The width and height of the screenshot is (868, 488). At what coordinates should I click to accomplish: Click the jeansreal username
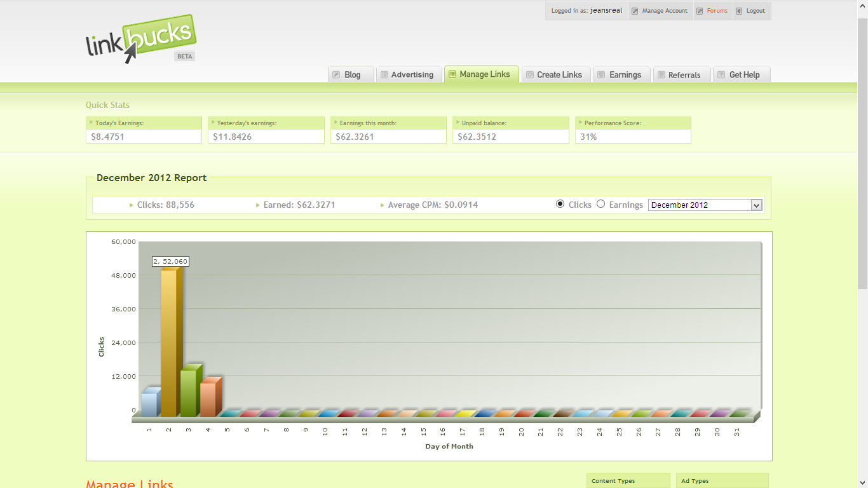606,11
